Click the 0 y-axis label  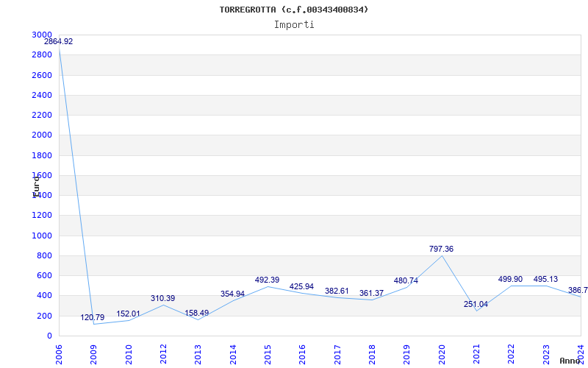point(49,336)
